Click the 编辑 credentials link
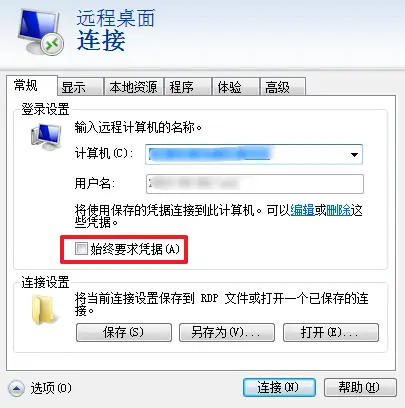This screenshot has height=408, width=405. coord(302,210)
